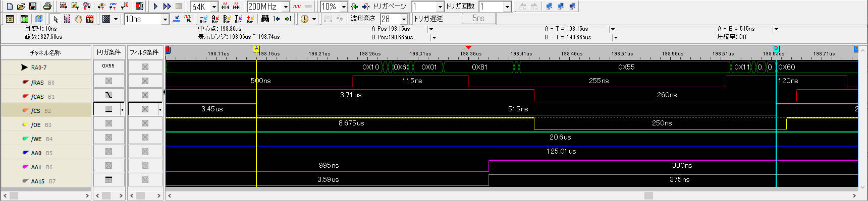Toggle falling-edge trigger condition for /CAS
Image resolution: width=868 pixels, height=201 pixels.
pyautogui.click(x=108, y=95)
